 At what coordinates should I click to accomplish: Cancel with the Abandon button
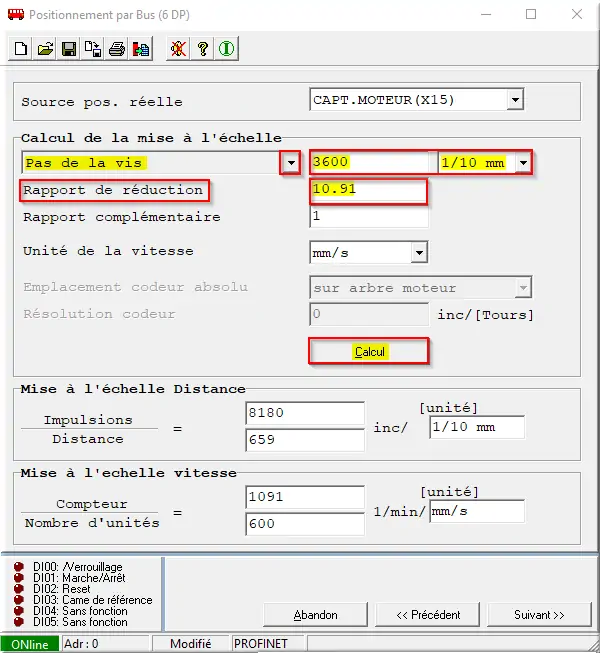[316, 614]
